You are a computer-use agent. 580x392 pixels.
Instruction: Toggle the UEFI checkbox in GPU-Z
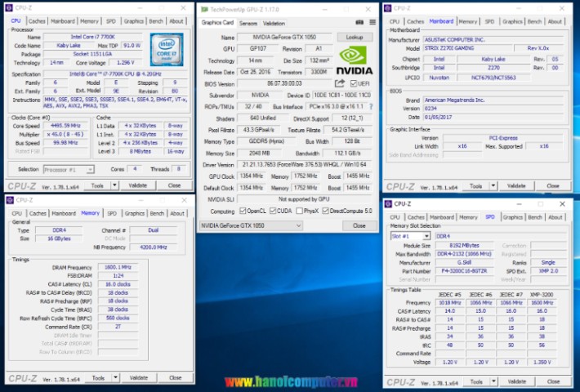click(x=354, y=83)
